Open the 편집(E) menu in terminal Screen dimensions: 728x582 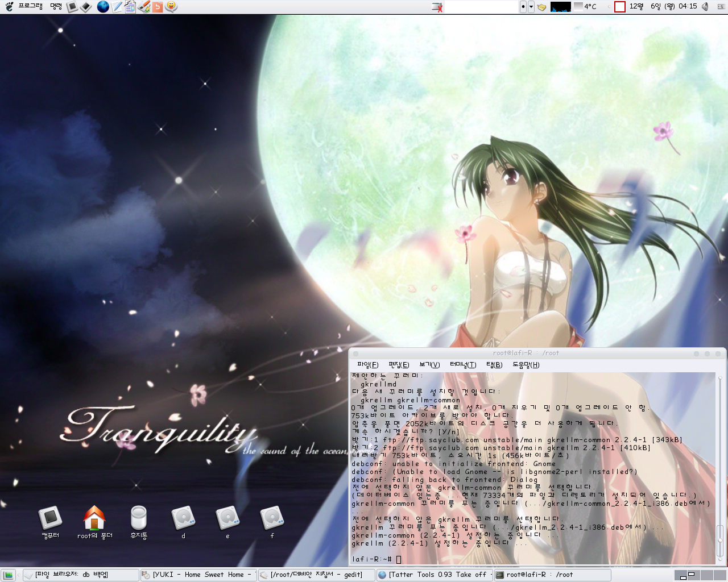click(399, 365)
